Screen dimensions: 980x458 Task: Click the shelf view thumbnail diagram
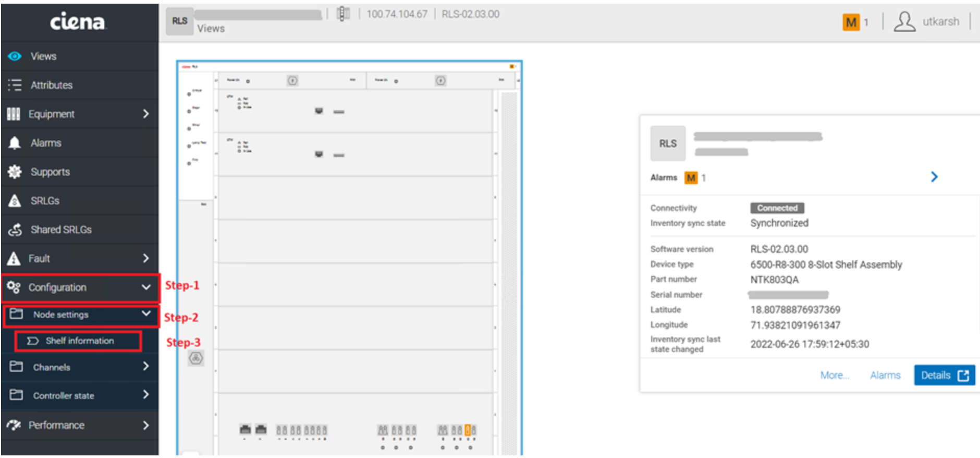pos(349,258)
